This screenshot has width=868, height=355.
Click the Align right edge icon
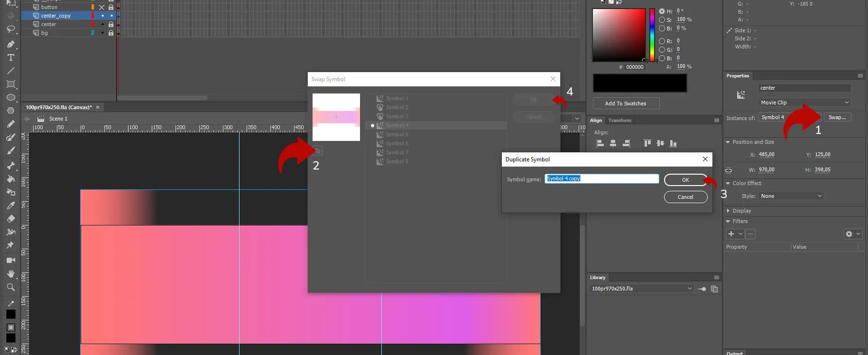point(626,143)
